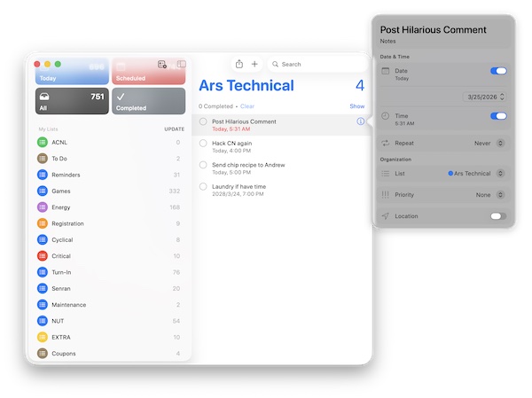
Task: Toggle the sidebar visibility icon
Action: point(181,65)
